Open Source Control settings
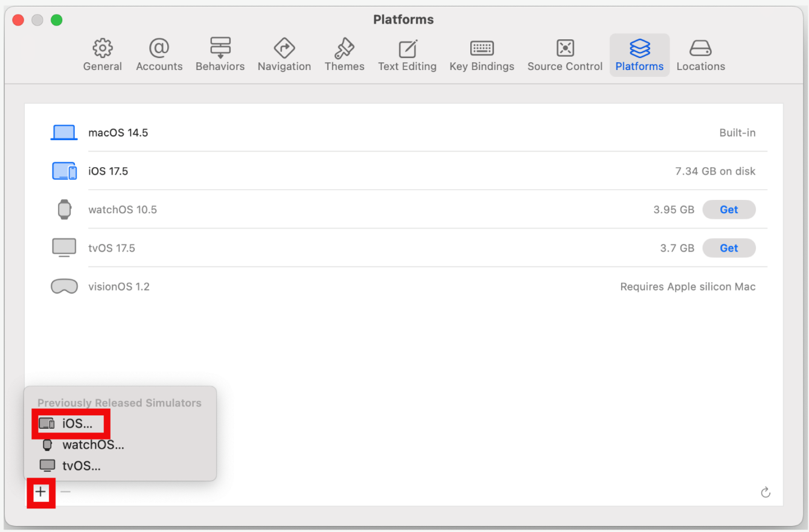The width and height of the screenshot is (809, 532). point(564,55)
